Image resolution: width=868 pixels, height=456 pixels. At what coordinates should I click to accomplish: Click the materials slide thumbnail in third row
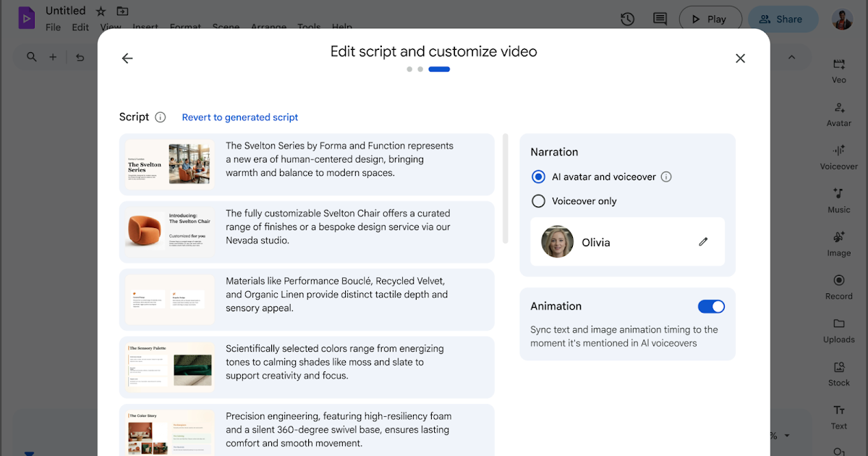click(170, 300)
